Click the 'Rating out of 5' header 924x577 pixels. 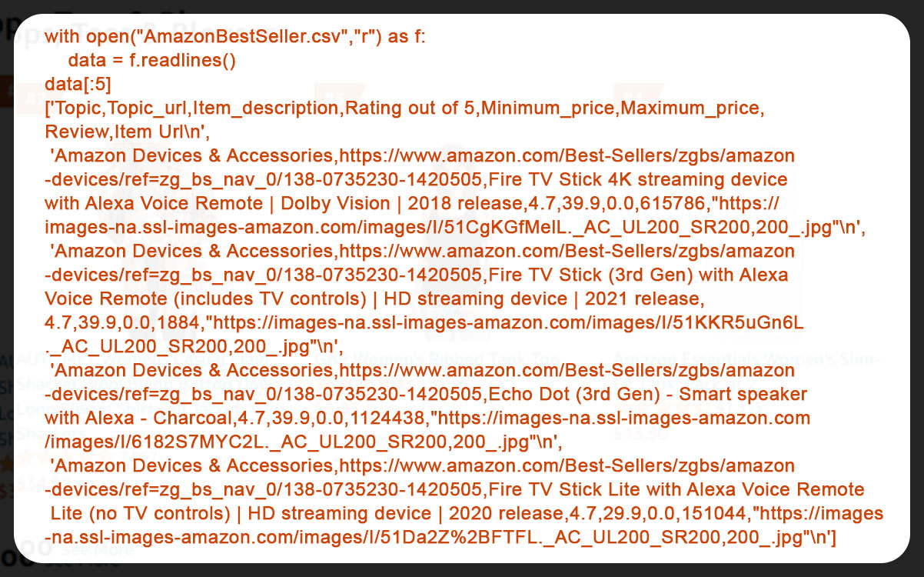[x=410, y=108]
